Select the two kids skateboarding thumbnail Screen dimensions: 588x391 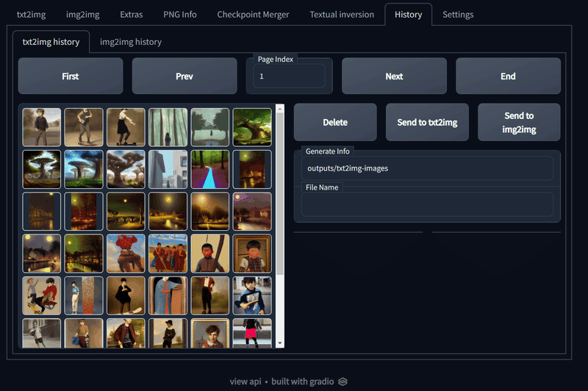point(42,295)
